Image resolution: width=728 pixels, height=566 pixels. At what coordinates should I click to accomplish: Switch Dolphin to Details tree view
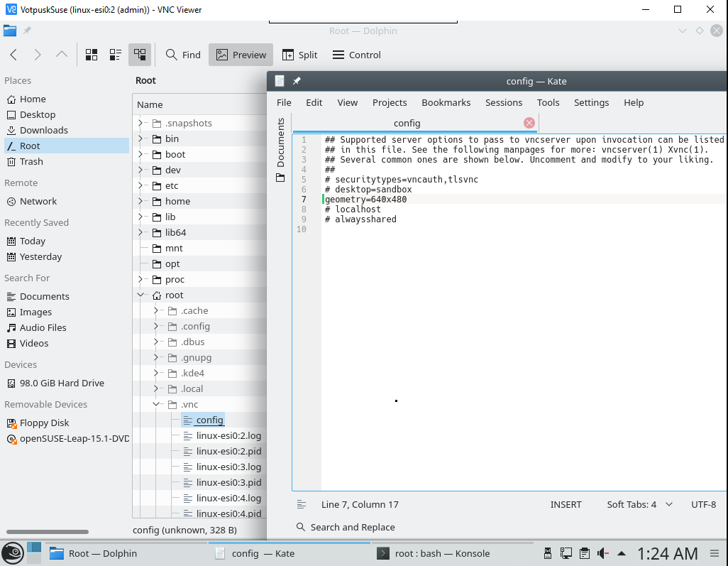[140, 55]
